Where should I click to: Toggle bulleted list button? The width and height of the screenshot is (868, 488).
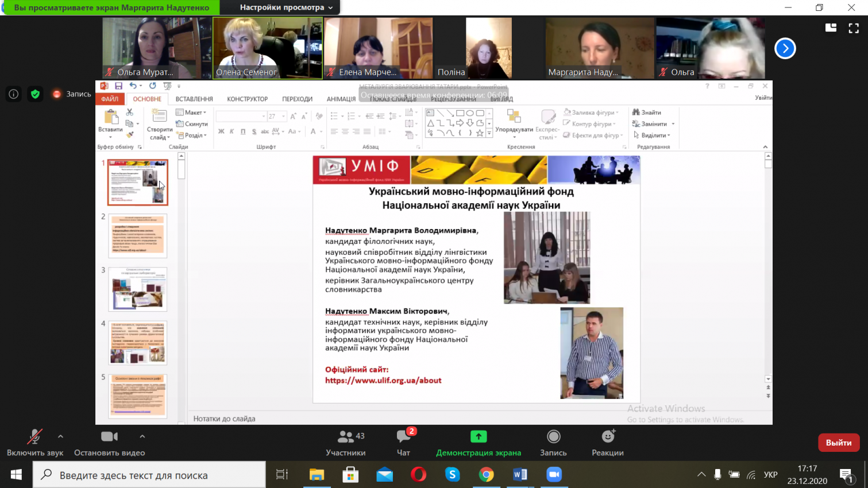tap(335, 117)
